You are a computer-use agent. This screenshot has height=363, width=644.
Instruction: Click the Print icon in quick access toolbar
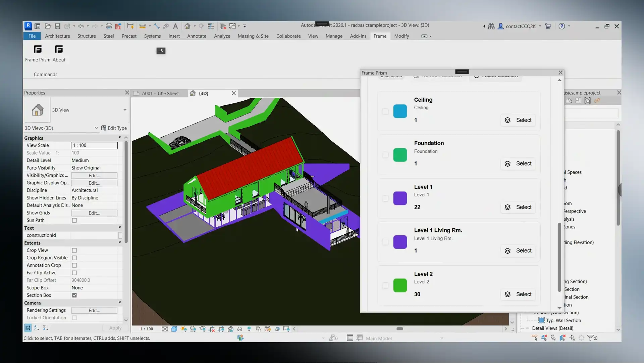[x=109, y=26]
